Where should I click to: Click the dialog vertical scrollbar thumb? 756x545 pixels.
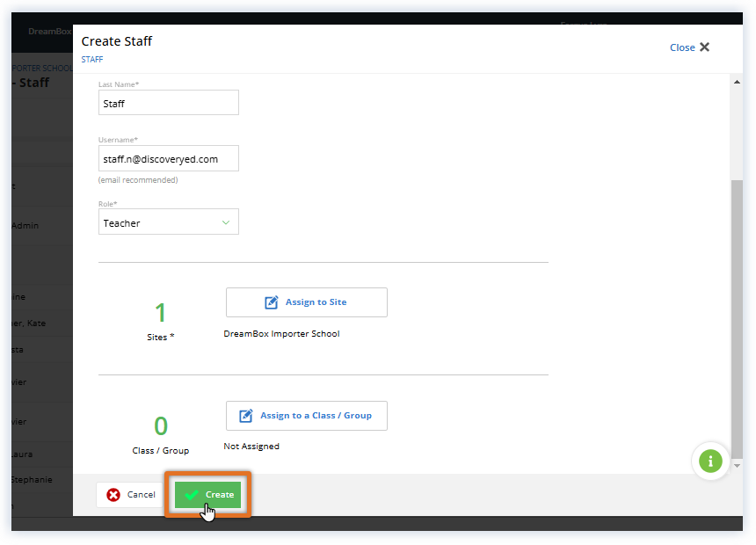[x=737, y=319]
